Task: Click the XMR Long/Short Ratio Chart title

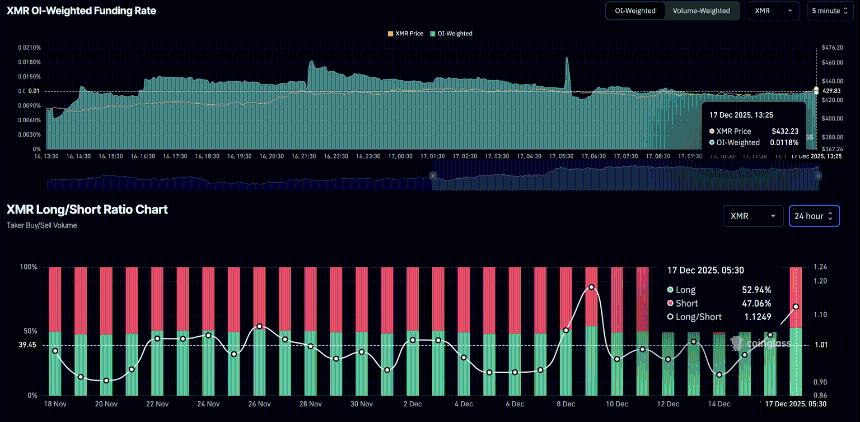Action: pos(87,210)
